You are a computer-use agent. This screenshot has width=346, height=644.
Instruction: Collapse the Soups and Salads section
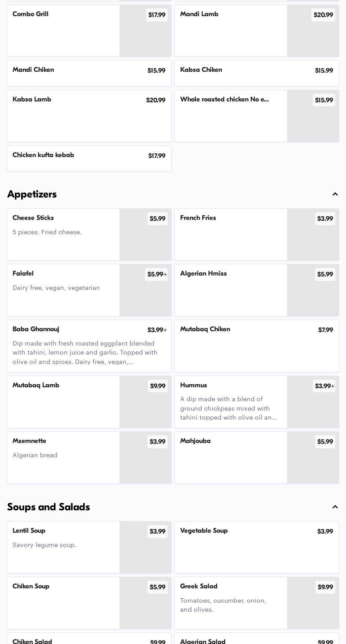point(335,507)
